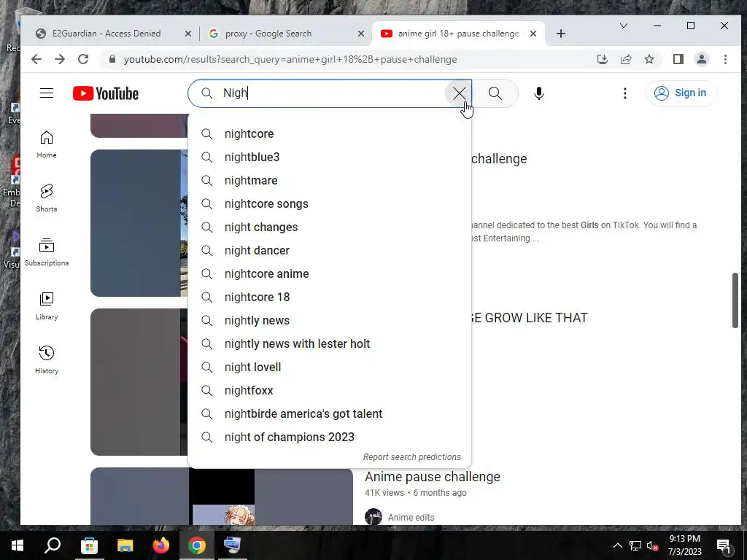Select the 'nightcore' suggestion
This screenshot has height=560, width=747.
(x=329, y=134)
